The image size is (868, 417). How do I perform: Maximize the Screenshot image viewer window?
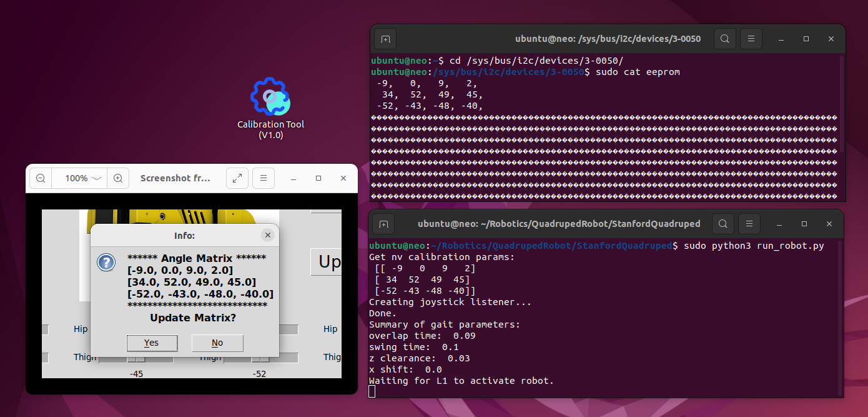click(x=318, y=178)
